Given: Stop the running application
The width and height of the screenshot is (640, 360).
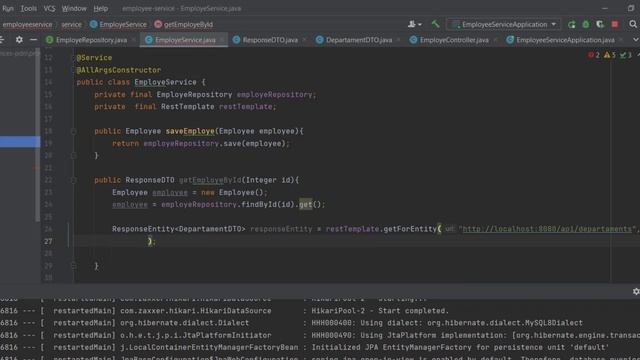Looking at the screenshot, I should 615,24.
